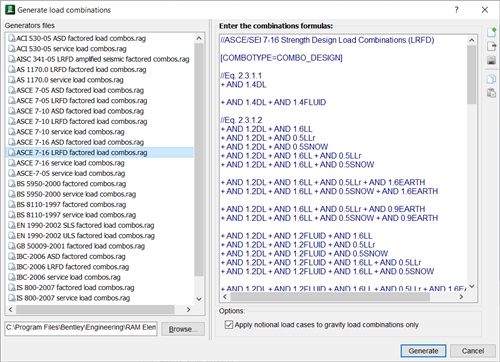Select the highlighted ASCE 7-16 LRFD factored load combos.rag

point(82,153)
